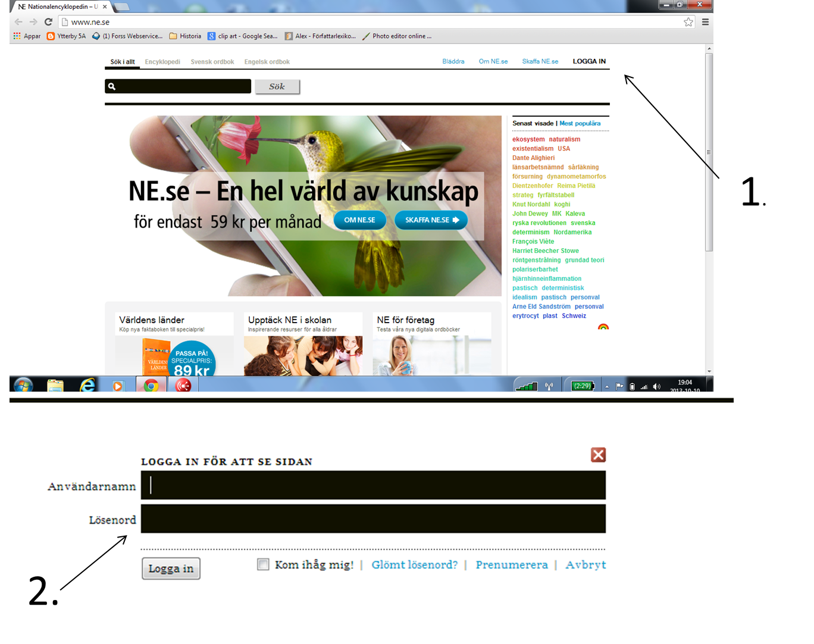This screenshot has width=814, height=644.
Task: Click the black search input field
Action: click(178, 86)
